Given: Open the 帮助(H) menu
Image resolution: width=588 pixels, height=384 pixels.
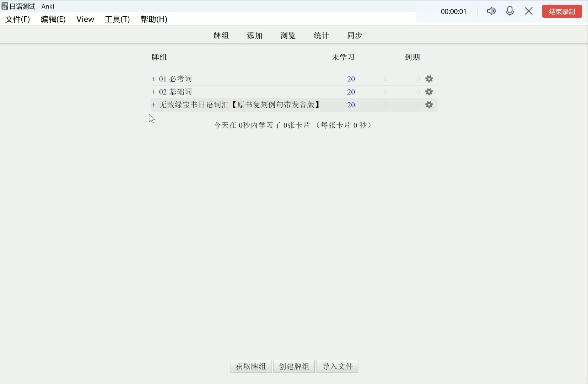Looking at the screenshot, I should (x=154, y=19).
